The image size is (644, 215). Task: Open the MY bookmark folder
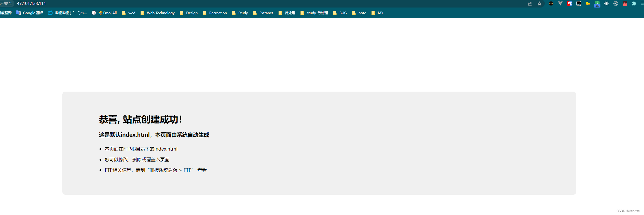pyautogui.click(x=377, y=13)
